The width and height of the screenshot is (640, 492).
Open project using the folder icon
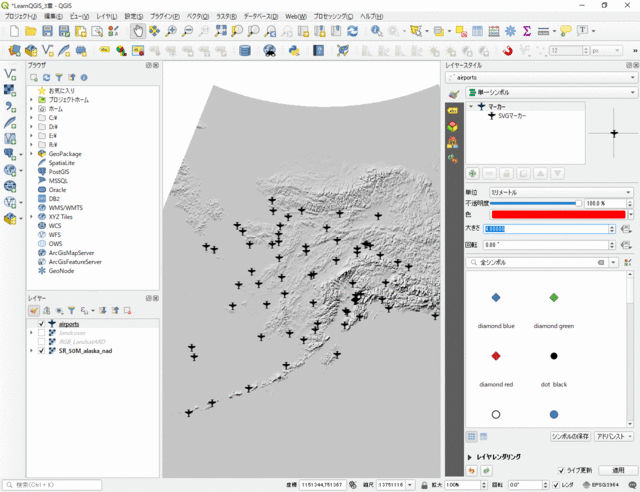31,31
